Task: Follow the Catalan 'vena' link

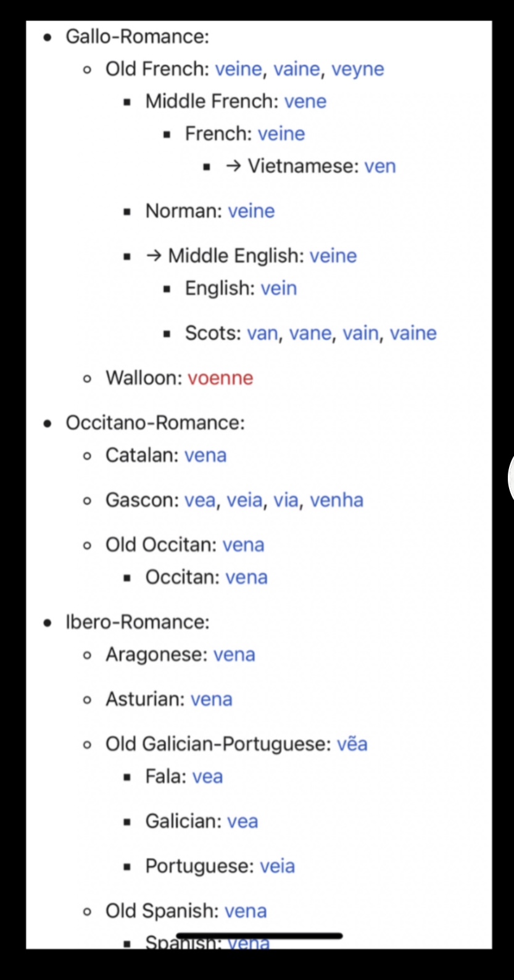Action: click(205, 455)
